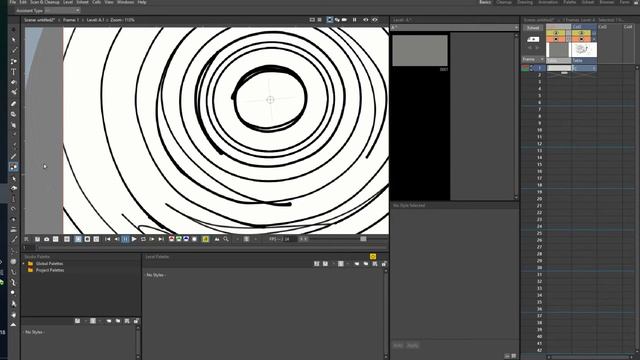Step back to the previous frame
Viewport: 640px width, 360px height.
coord(117,239)
